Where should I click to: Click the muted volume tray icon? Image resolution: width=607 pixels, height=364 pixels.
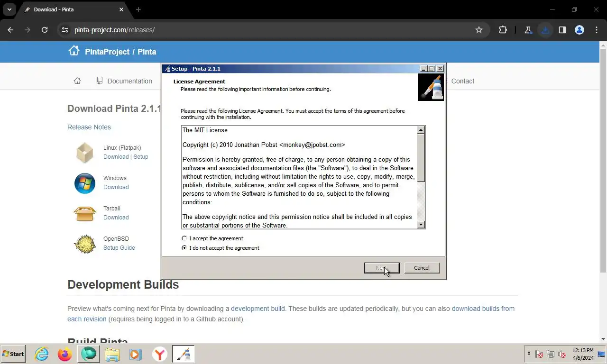[x=562, y=354]
